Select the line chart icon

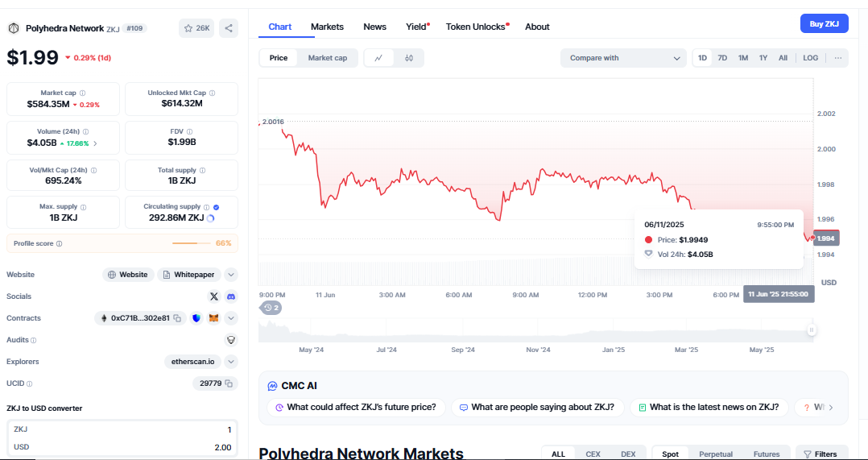pos(378,58)
